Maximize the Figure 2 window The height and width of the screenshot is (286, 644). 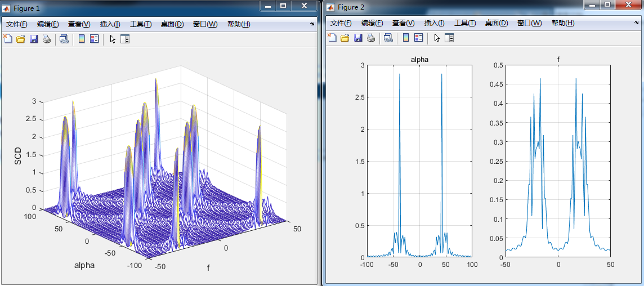[x=607, y=5]
